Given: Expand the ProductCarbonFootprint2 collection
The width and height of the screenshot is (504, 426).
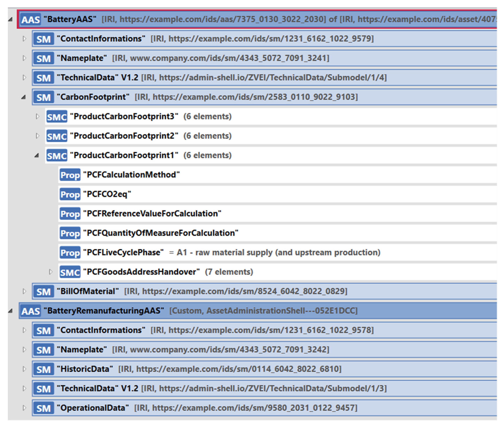Looking at the screenshot, I should click(37, 136).
